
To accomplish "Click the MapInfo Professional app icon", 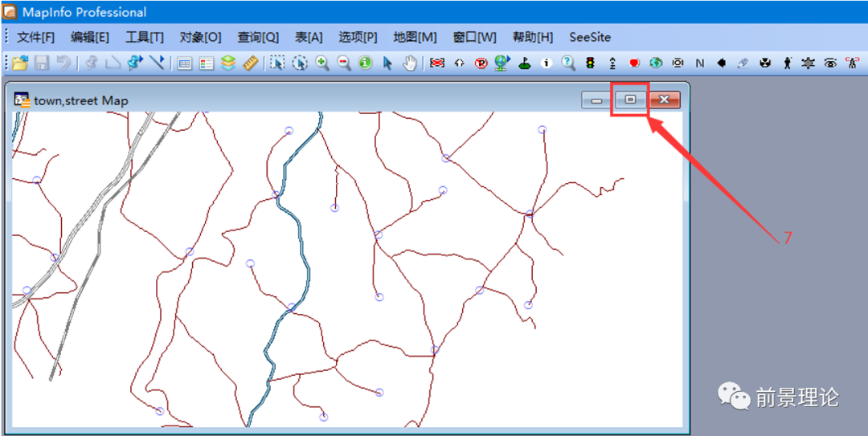I will [10, 12].
